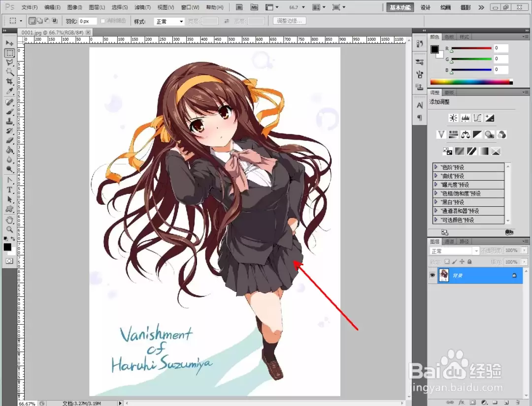Toggle Quick Mask mode in toolbox
This screenshot has height=406, width=532.
[9, 261]
